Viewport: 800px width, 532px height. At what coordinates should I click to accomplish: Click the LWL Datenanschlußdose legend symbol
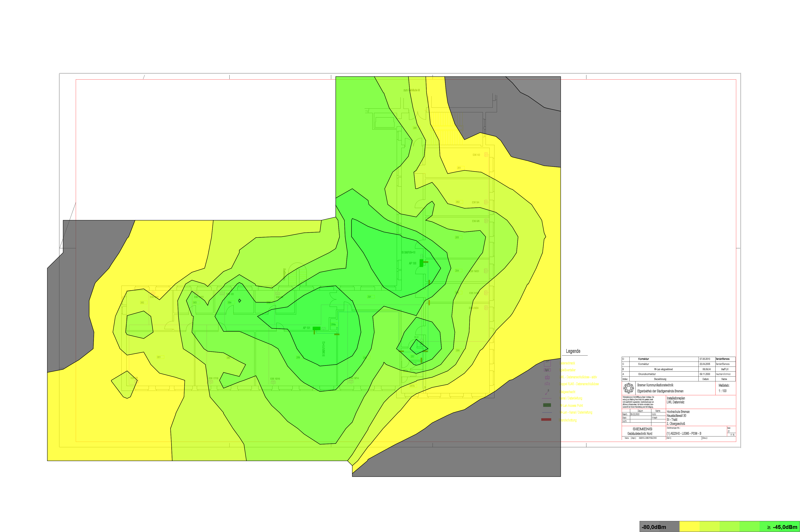coord(547,377)
